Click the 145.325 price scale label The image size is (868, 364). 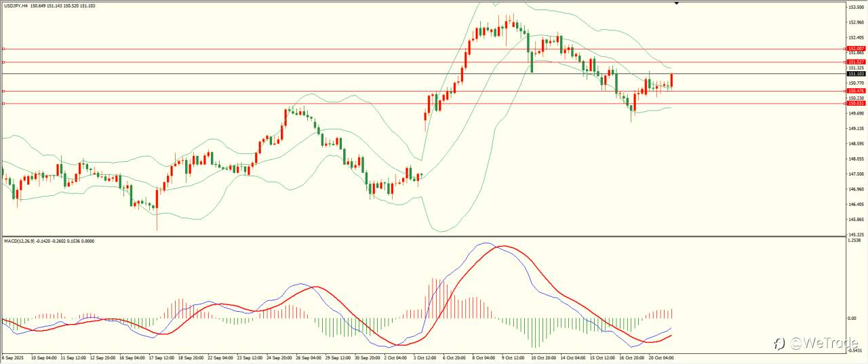click(856, 235)
